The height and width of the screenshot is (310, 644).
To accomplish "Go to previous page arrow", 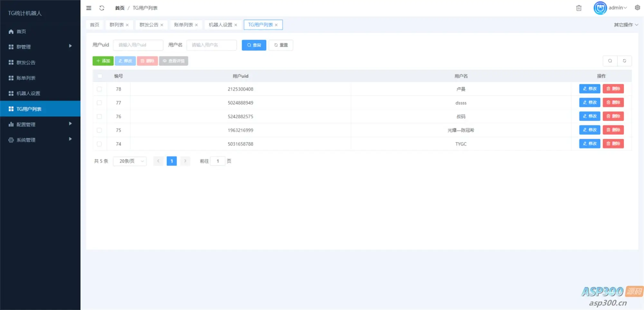I will [x=158, y=161].
